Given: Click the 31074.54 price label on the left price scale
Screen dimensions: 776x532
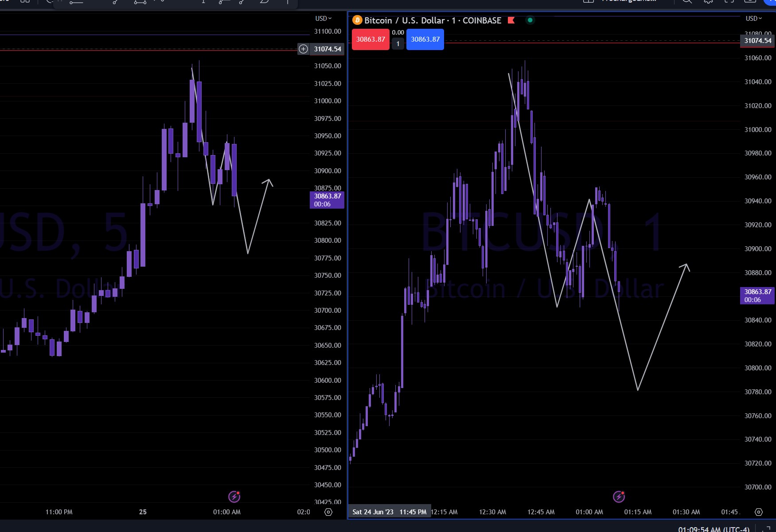Looking at the screenshot, I should click(328, 49).
